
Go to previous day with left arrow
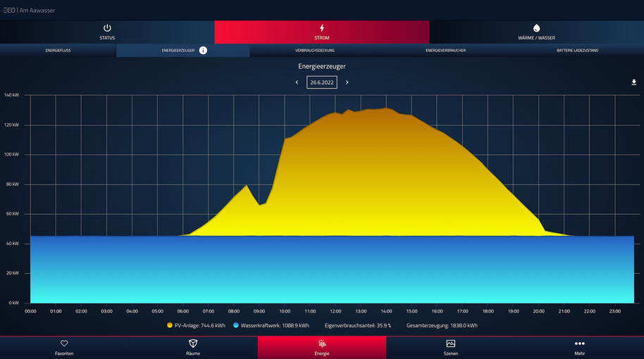tap(297, 82)
